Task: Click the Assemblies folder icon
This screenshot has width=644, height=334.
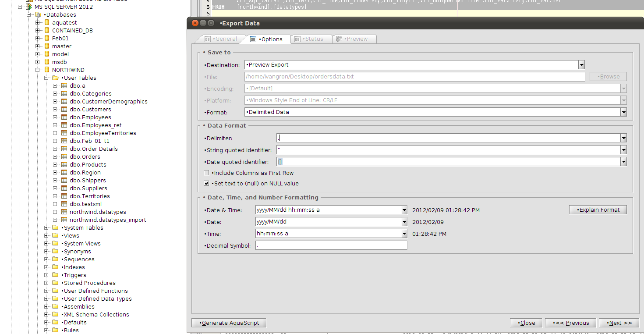Action: point(55,306)
